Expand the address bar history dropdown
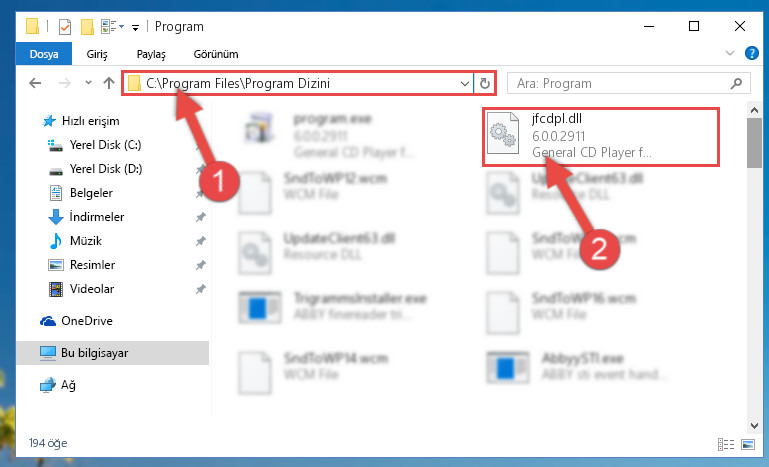Screen dimensions: 769x467 point(464,83)
